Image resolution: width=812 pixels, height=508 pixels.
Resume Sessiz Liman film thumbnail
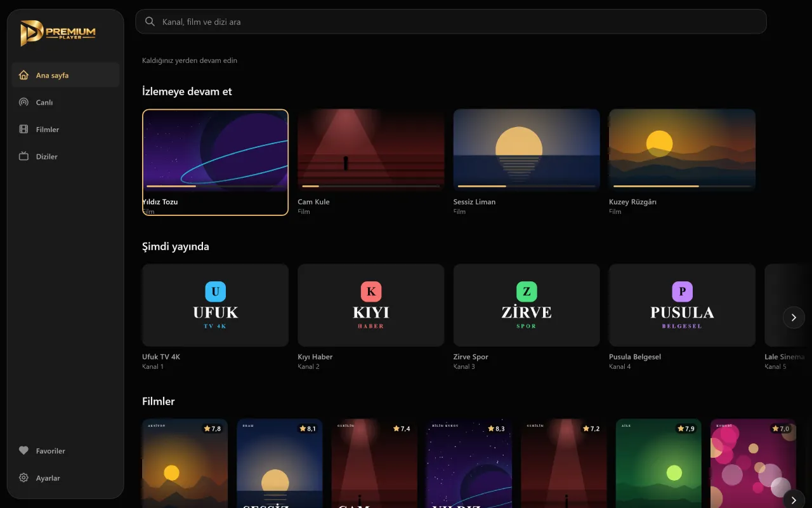tap(527, 150)
